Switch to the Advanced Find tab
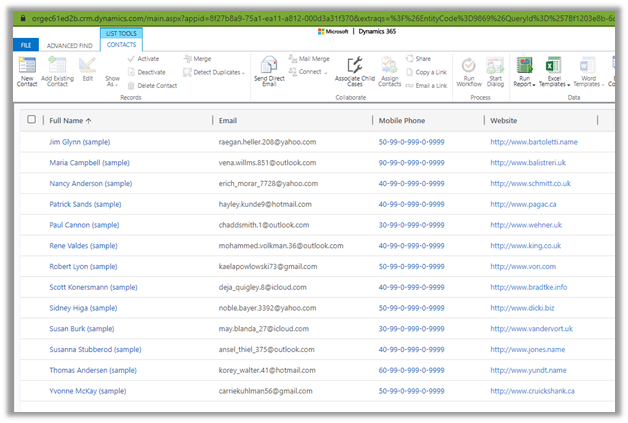This screenshot has height=423, width=628. tap(68, 45)
